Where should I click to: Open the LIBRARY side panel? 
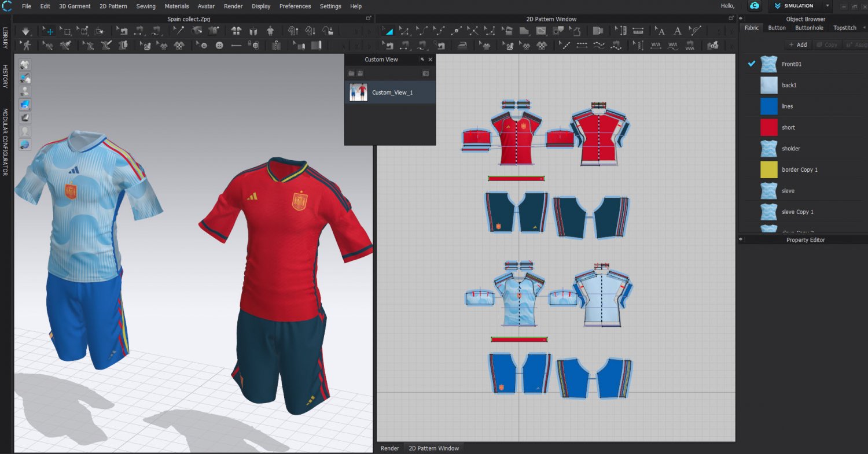coord(5,38)
